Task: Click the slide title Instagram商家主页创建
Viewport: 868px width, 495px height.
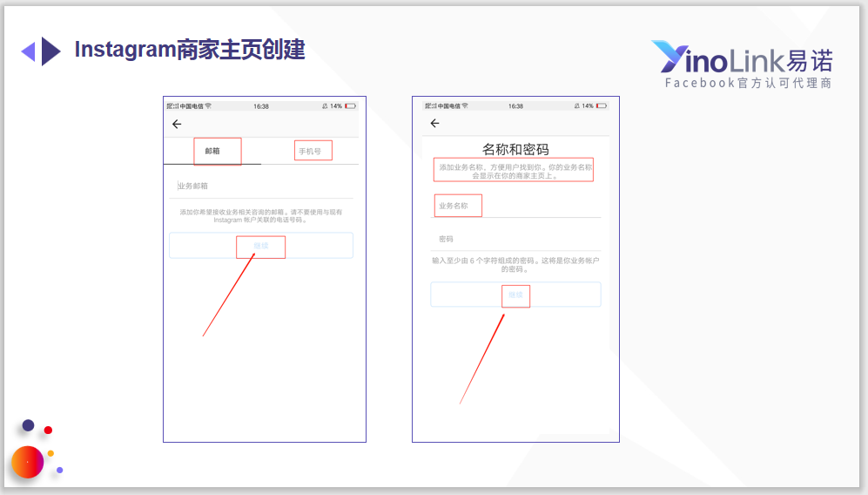Action: point(190,50)
